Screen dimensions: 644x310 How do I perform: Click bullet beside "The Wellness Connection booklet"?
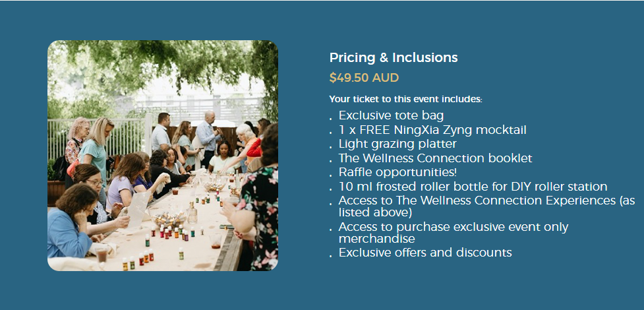[331, 161]
